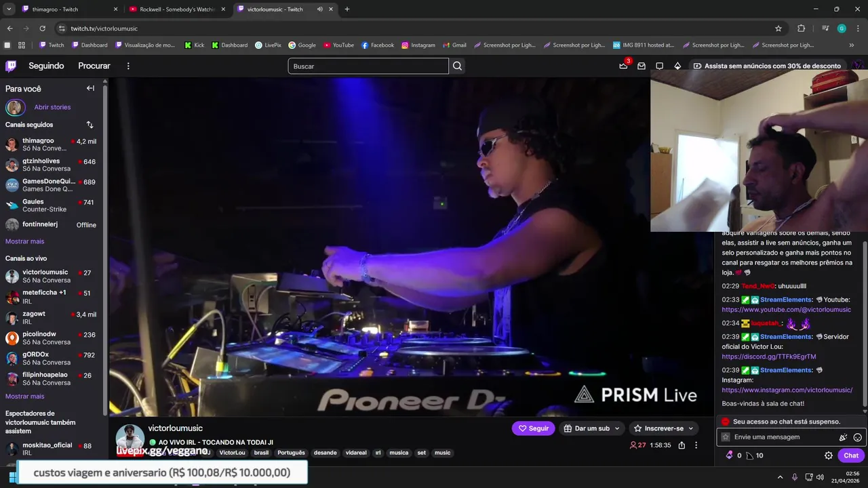Open the YouTube link in chat
The height and width of the screenshot is (488, 868).
tap(786, 310)
